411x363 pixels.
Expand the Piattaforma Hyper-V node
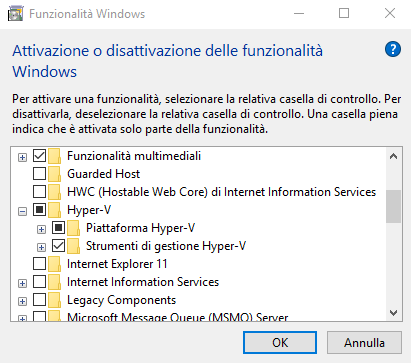pyautogui.click(x=41, y=229)
